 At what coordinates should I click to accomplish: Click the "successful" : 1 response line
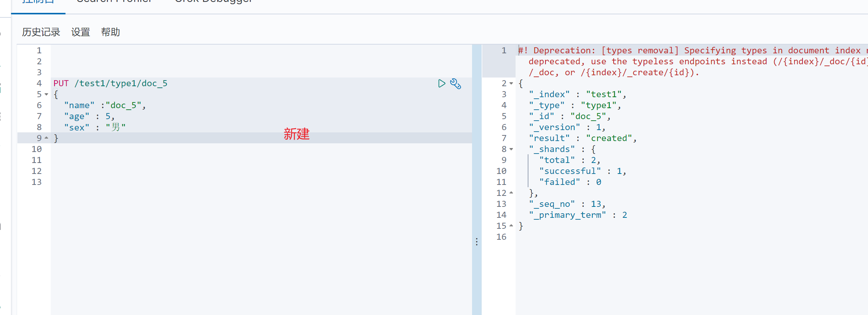(583, 171)
